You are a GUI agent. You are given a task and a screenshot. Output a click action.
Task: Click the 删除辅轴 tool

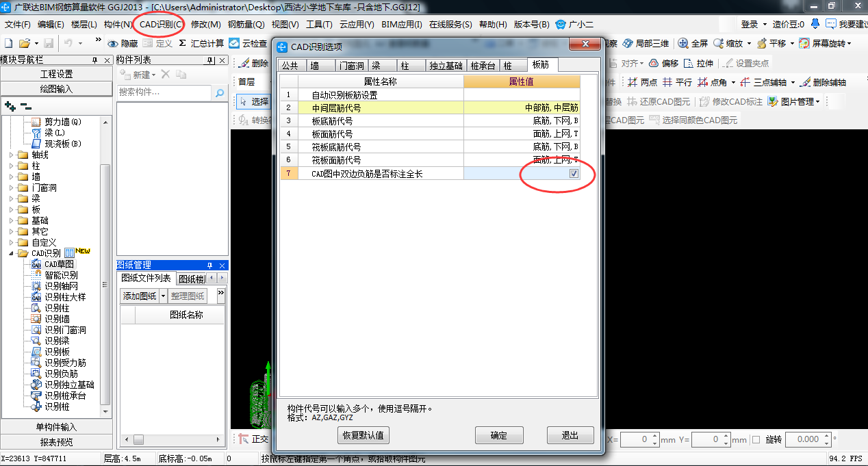823,82
